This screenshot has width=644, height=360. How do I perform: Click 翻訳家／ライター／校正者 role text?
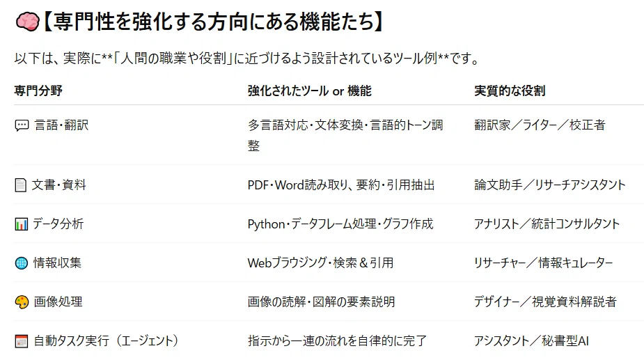pyautogui.click(x=540, y=125)
